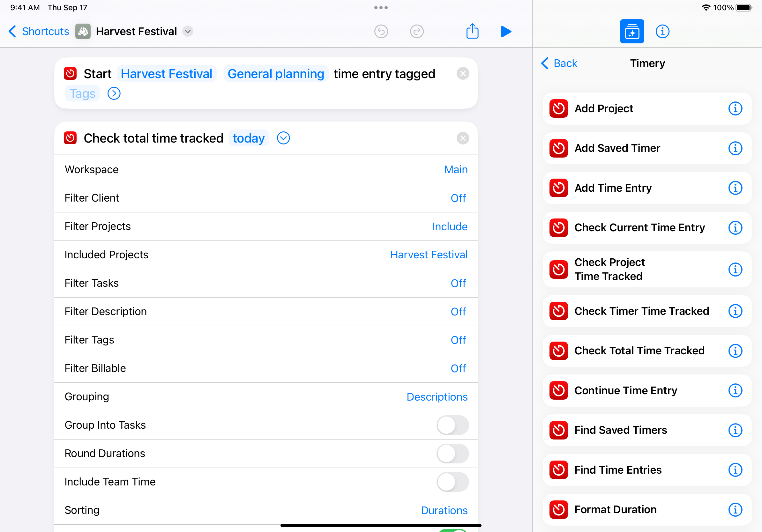Screen dimensions: 762x532
Task: Change Filter Tags value Off
Action: pyautogui.click(x=458, y=340)
